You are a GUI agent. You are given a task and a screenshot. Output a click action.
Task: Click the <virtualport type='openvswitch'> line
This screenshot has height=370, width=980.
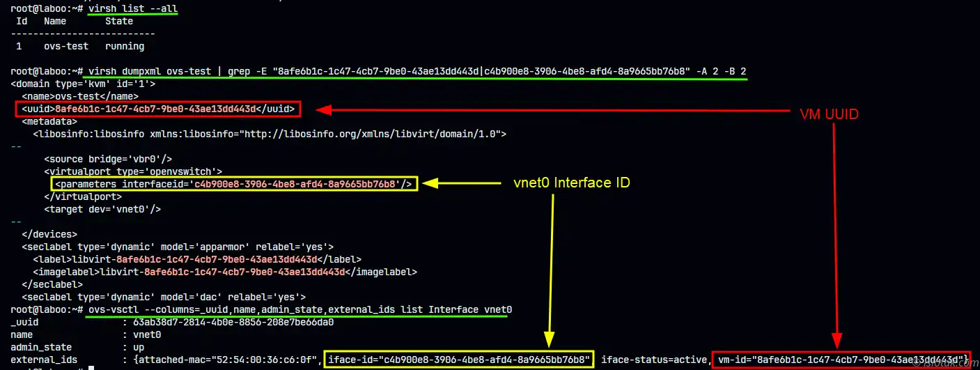[x=133, y=171]
